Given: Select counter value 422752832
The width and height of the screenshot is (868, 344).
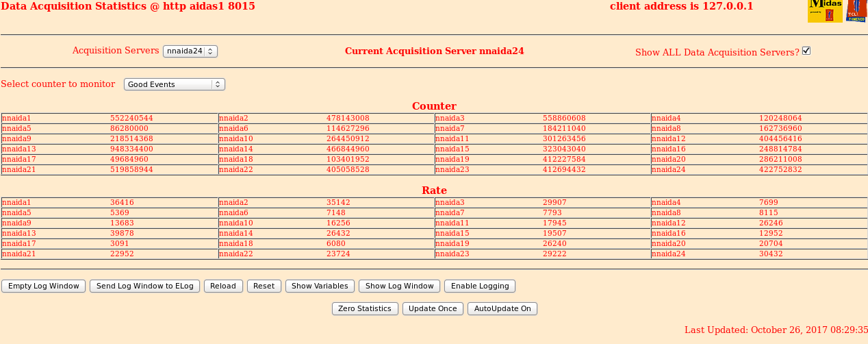Looking at the screenshot, I should click(780, 169).
